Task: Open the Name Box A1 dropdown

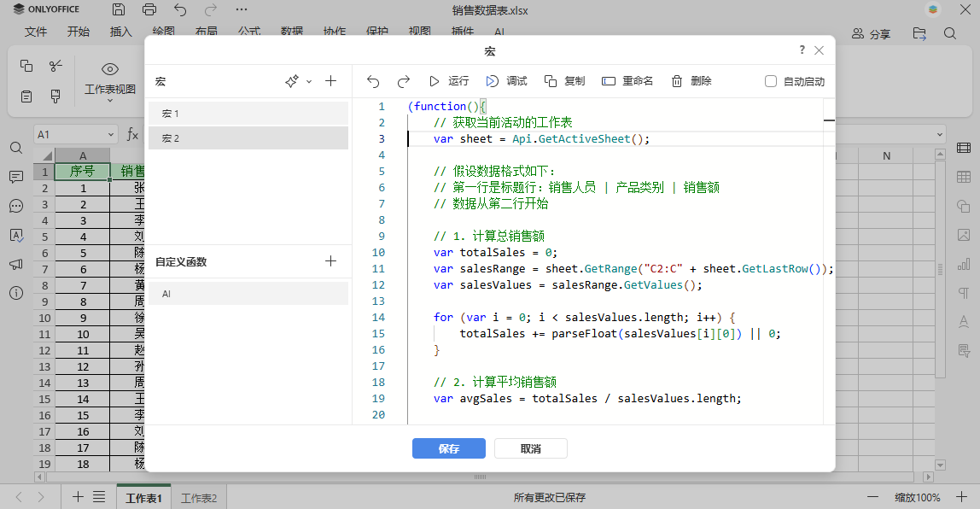Action: point(111,134)
